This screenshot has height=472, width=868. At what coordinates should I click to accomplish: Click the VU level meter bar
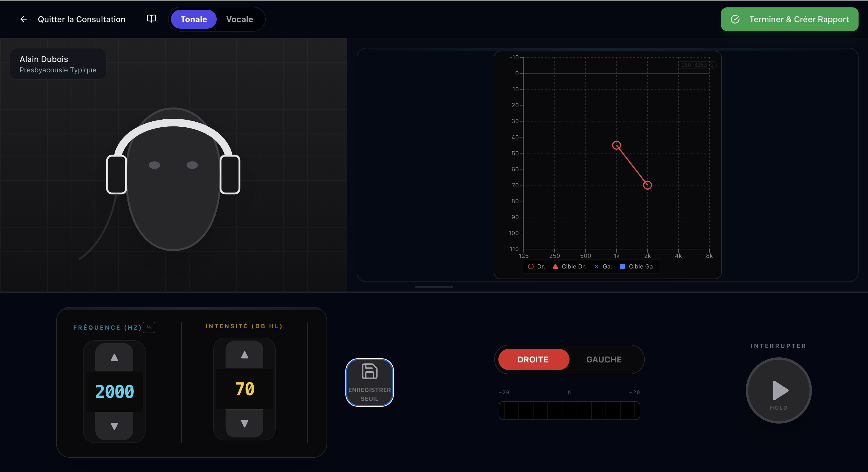point(569,410)
